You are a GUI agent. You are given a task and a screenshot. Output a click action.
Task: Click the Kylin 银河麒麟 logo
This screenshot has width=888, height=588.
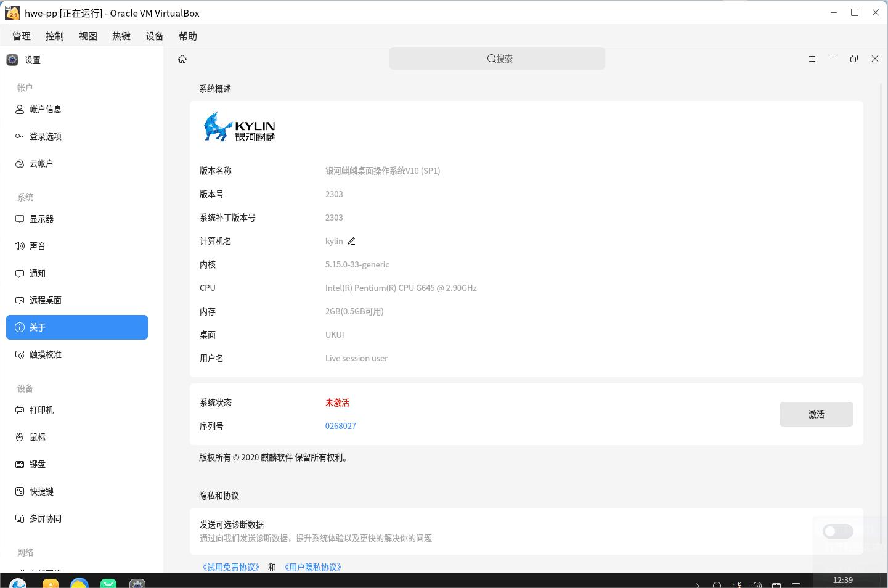239,126
